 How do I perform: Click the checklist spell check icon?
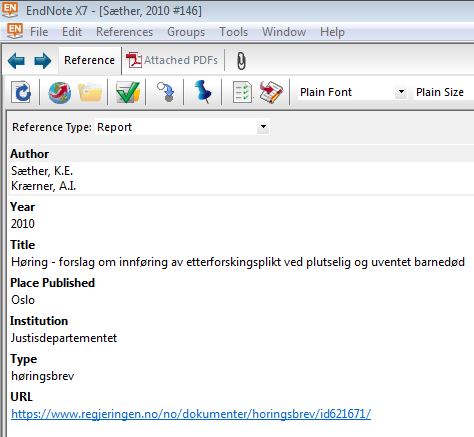242,92
